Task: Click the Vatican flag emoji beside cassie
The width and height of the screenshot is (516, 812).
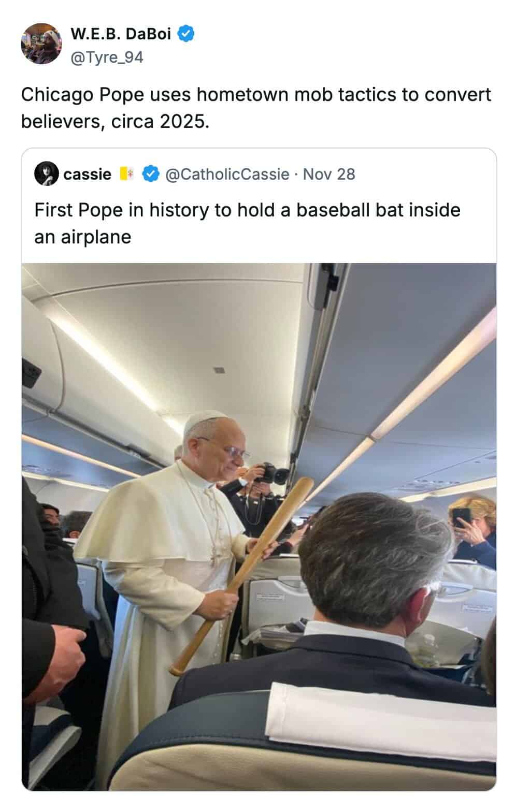Action: [127, 174]
